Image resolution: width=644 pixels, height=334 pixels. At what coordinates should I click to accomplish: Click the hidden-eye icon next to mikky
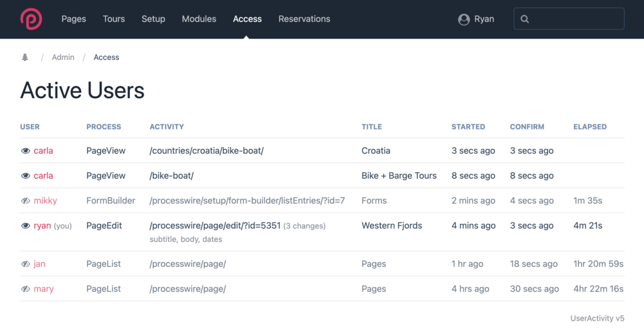tap(26, 201)
